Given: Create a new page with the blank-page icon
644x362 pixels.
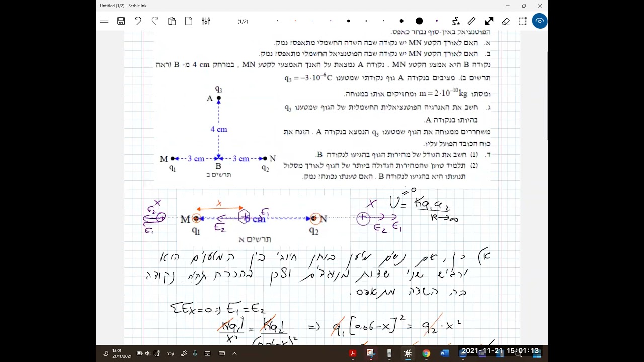Looking at the screenshot, I should (x=189, y=21).
